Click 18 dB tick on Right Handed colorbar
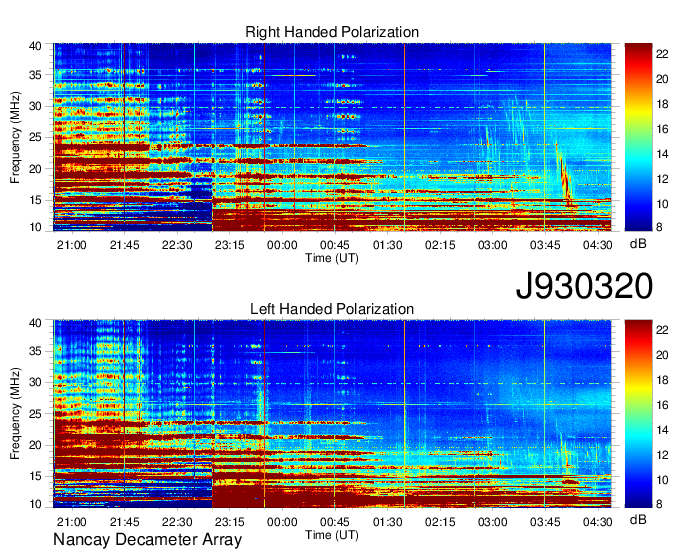The height and width of the screenshot is (552, 680). click(x=662, y=104)
